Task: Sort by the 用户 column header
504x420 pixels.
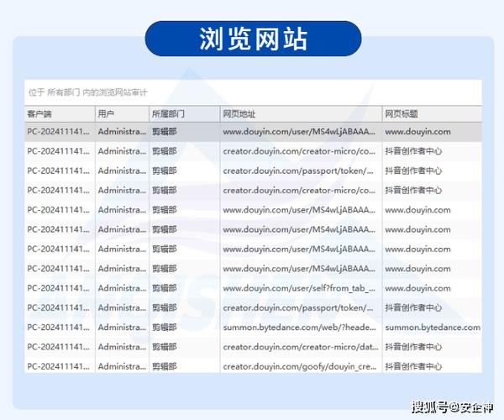Action: [x=122, y=113]
